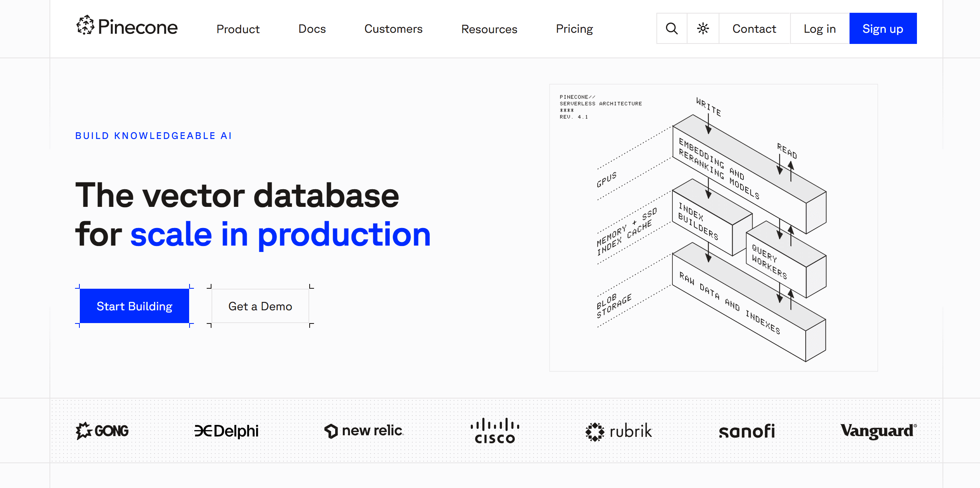Toggle the light/dark theme sun icon

pos(703,29)
